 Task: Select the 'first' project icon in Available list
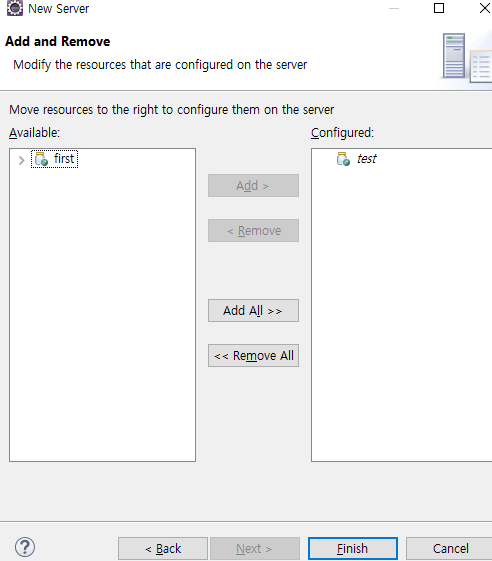pos(42,159)
